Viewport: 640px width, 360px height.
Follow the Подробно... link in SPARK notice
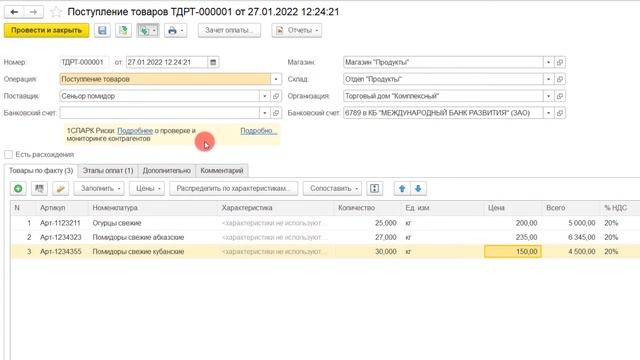point(259,131)
